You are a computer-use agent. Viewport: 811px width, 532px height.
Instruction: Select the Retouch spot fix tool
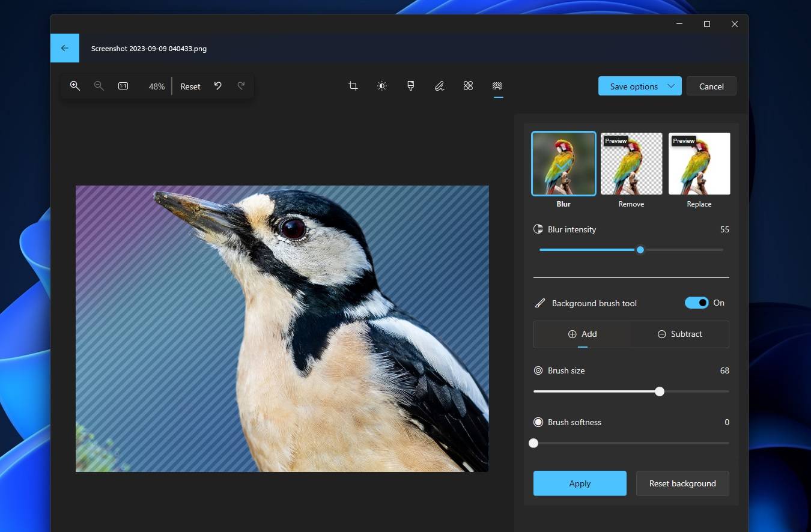coord(468,86)
